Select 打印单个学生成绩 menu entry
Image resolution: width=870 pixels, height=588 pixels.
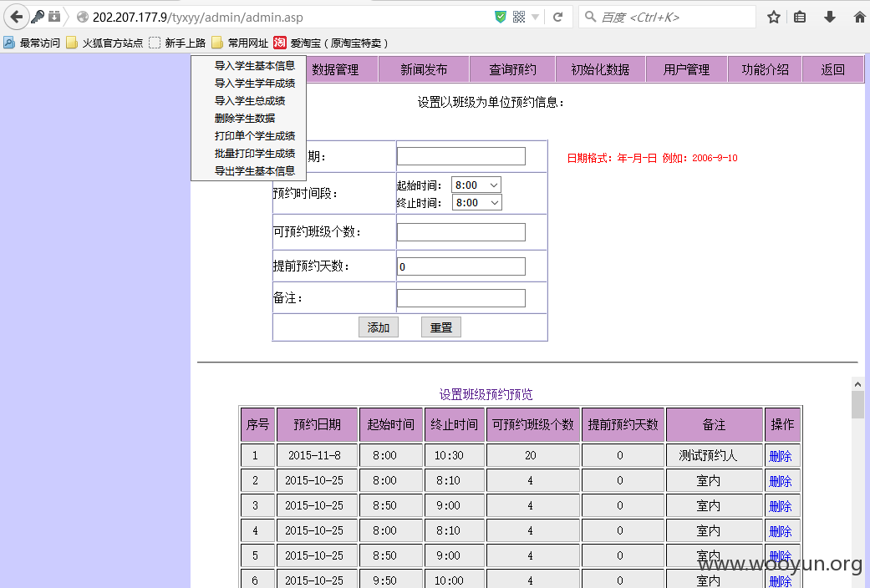pyautogui.click(x=255, y=136)
